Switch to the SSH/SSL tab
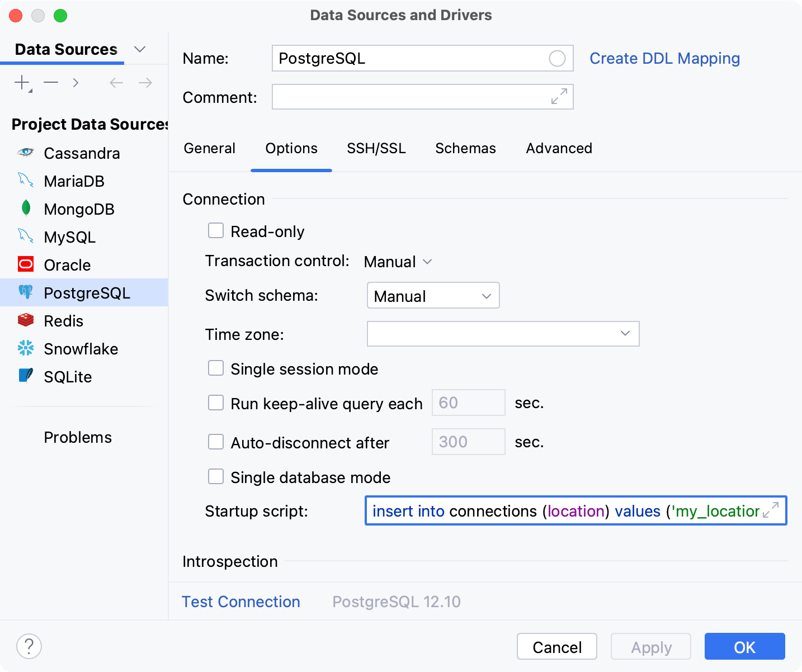The width and height of the screenshot is (802, 672). [376, 148]
